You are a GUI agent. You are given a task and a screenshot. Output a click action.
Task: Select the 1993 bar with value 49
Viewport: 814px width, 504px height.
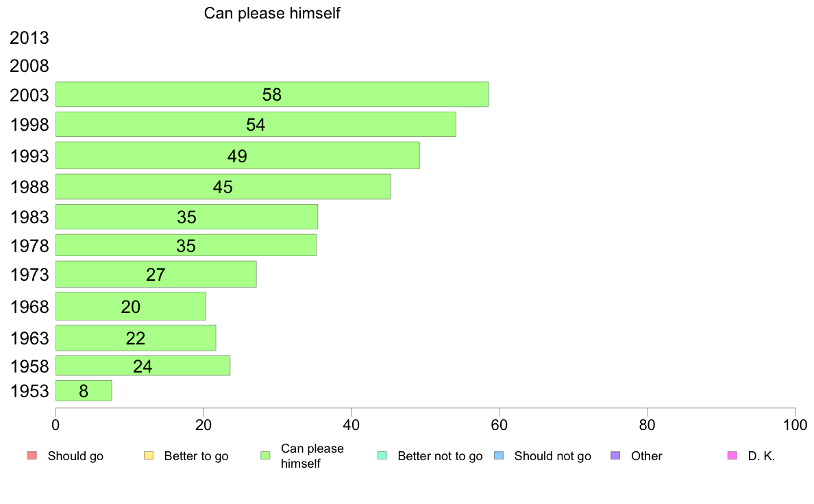pos(237,155)
